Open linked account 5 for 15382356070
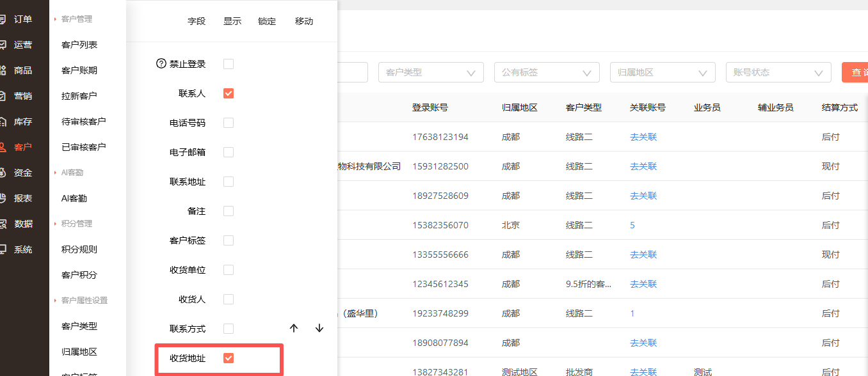The image size is (868, 376). click(x=632, y=225)
